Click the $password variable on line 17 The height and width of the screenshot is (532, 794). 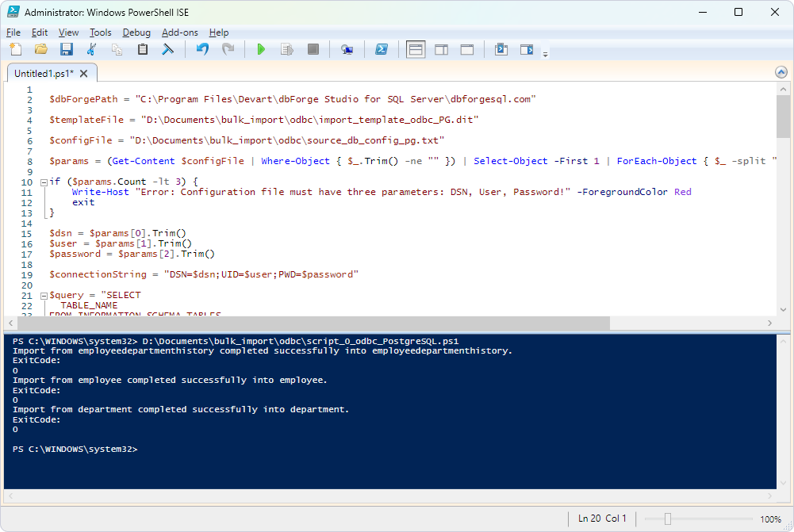tap(75, 254)
